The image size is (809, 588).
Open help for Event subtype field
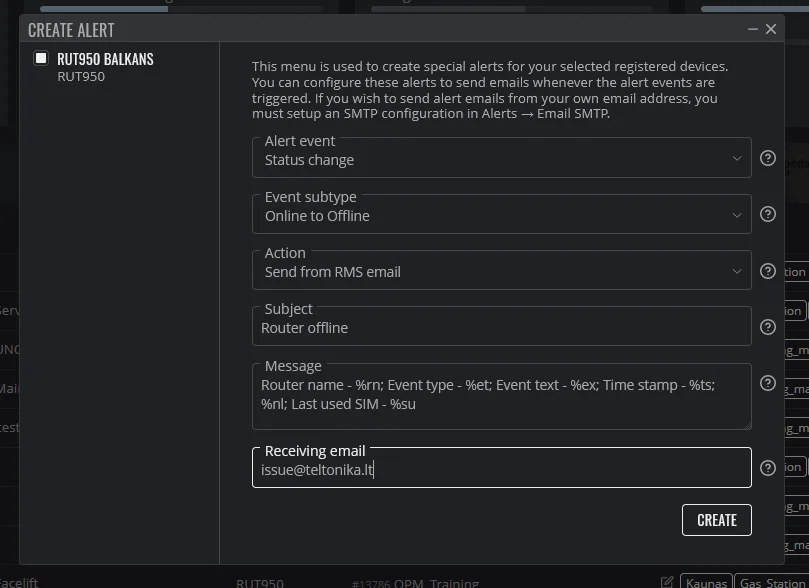768,214
